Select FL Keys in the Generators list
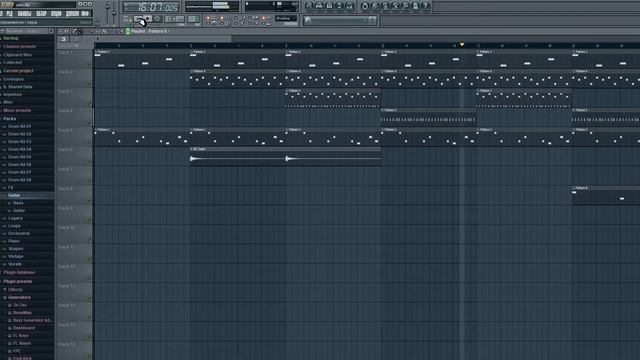 pyautogui.click(x=20, y=336)
